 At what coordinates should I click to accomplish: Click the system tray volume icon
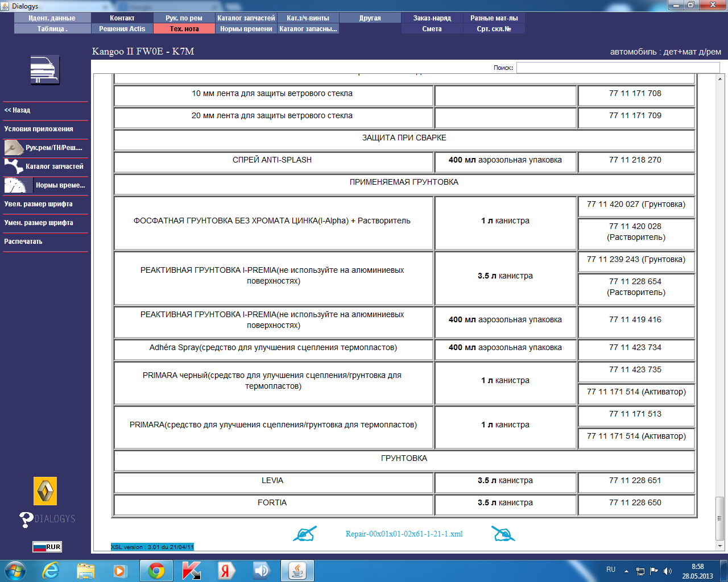[x=668, y=571]
